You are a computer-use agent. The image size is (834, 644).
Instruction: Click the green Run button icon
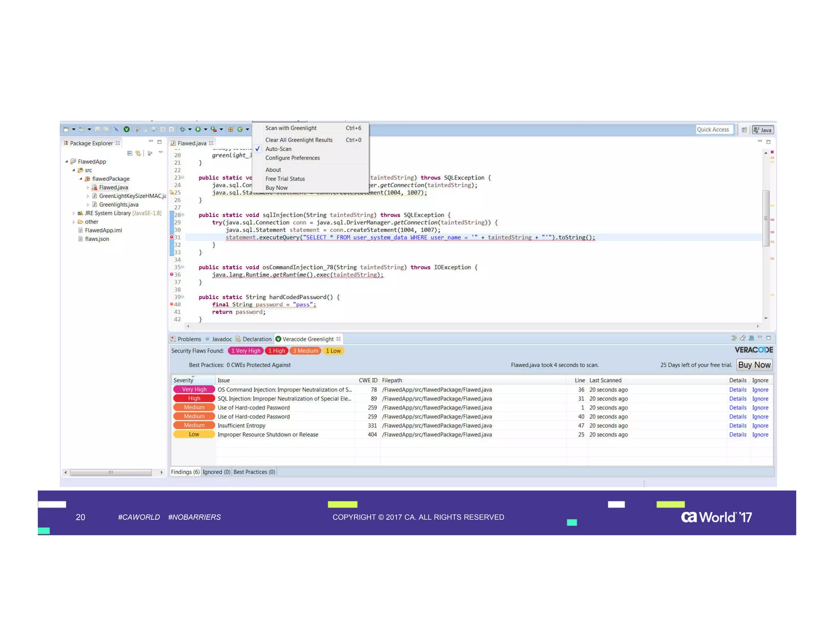198,129
